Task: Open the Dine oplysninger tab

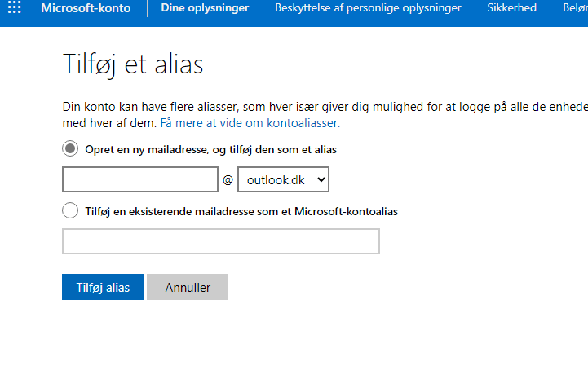Action: click(205, 8)
